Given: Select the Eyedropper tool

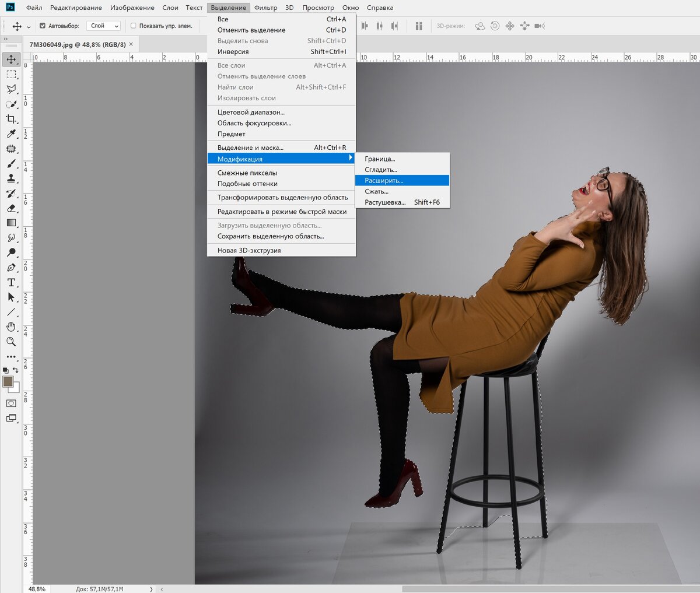Looking at the screenshot, I should tap(11, 134).
